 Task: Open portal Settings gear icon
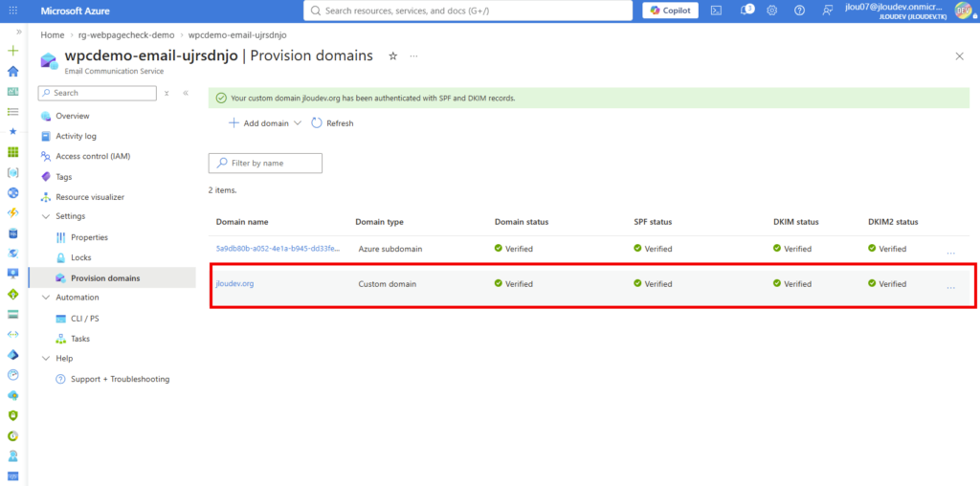[x=772, y=11]
